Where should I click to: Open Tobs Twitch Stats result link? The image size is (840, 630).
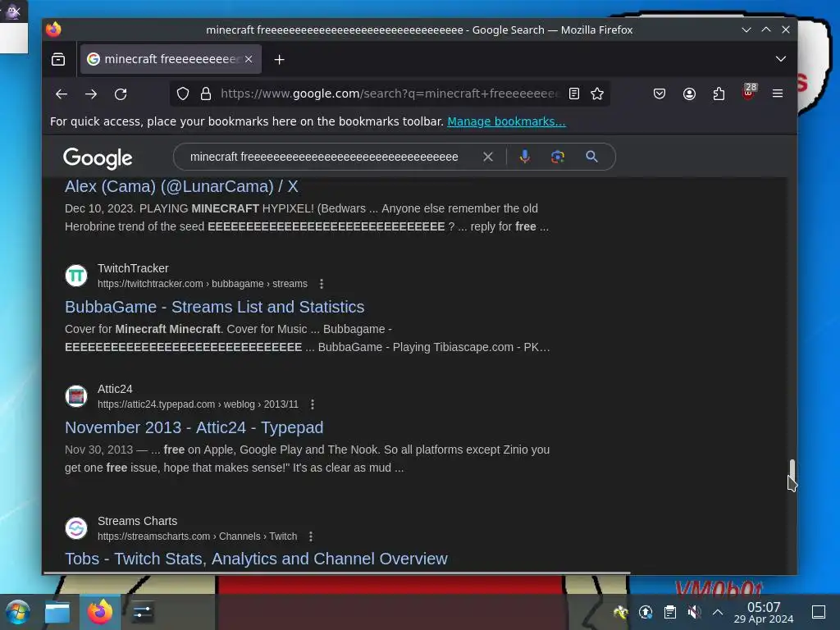point(256,559)
